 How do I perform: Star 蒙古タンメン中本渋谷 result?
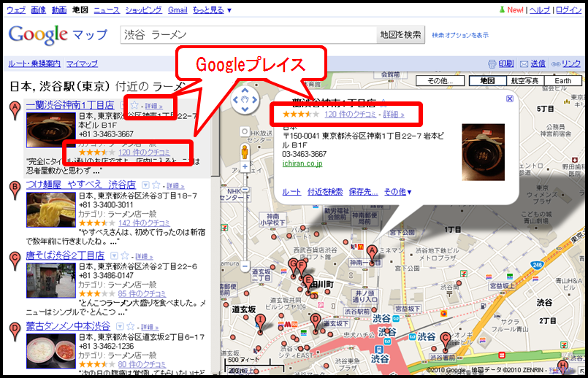(x=131, y=326)
